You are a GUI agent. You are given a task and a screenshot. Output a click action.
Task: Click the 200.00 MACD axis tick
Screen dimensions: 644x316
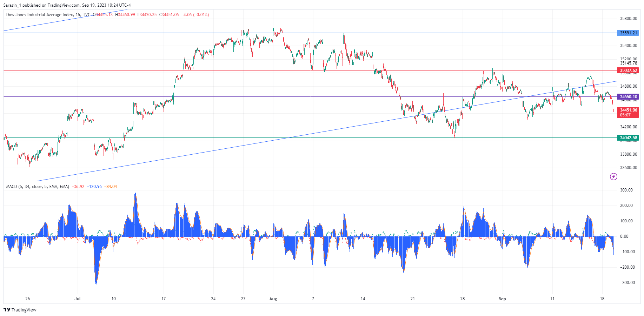pyautogui.click(x=626, y=206)
